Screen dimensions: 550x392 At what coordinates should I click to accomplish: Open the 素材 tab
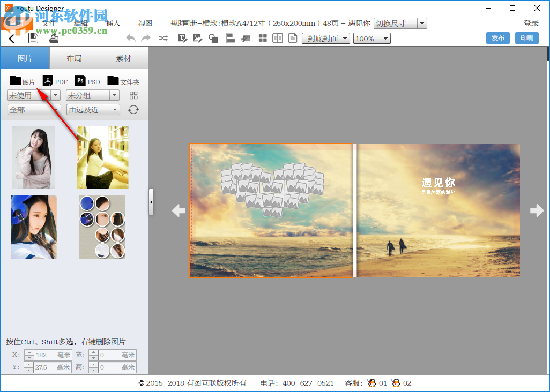123,58
